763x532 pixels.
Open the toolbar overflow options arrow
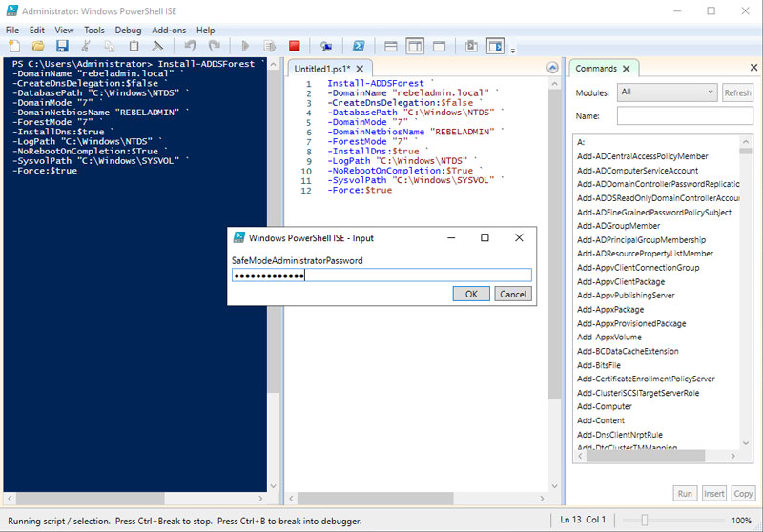(513, 50)
